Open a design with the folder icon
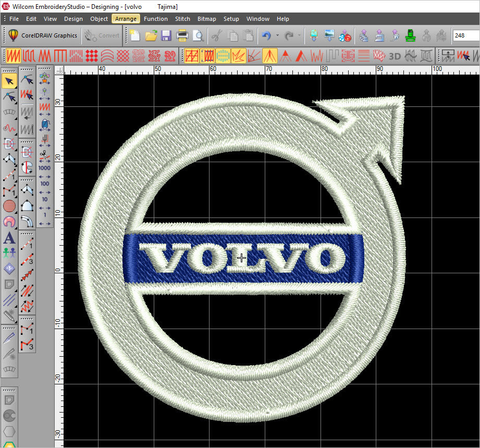Image resolution: width=480 pixels, height=448 pixels. click(x=151, y=35)
